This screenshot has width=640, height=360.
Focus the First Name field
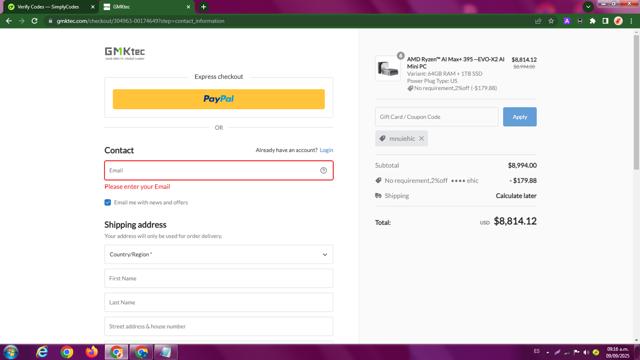point(219,278)
